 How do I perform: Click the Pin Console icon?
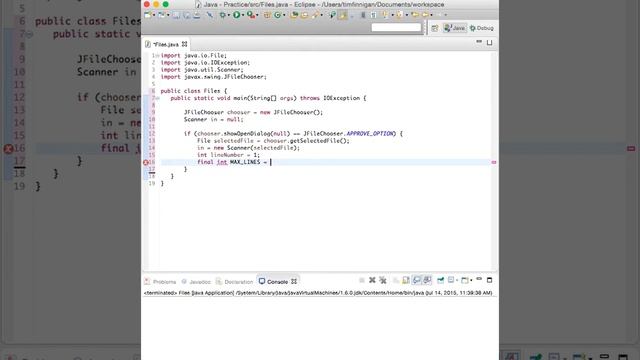tap(441, 280)
